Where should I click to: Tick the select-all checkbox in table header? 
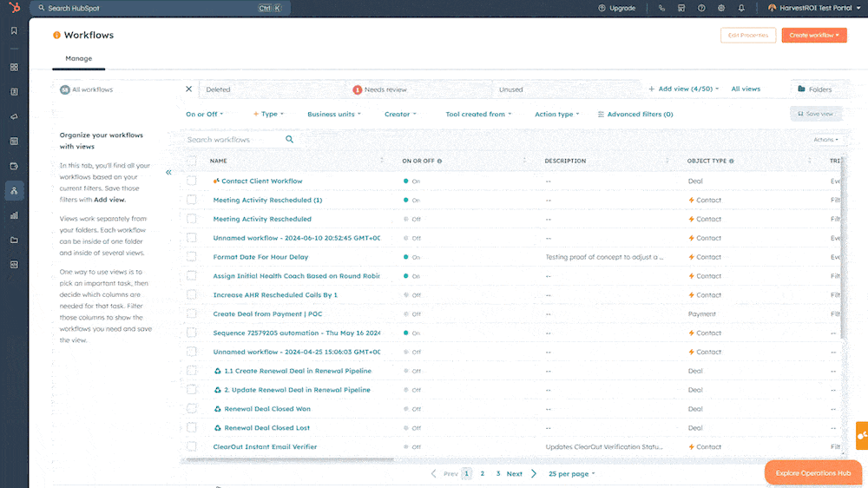point(192,161)
